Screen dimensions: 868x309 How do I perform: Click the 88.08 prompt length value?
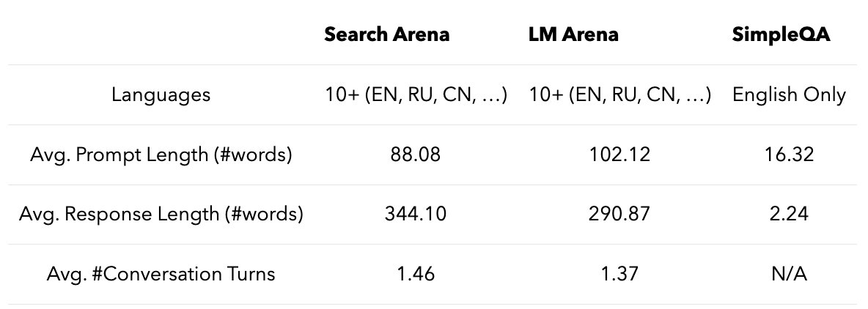click(x=416, y=154)
